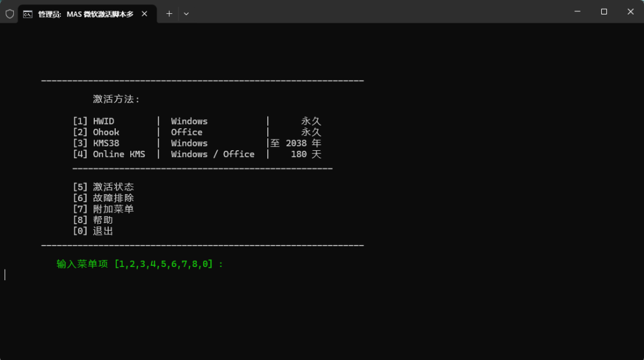Screen dimensions: 644x360
Task: Click the [8] 帮助 option
Action: click(x=93, y=220)
